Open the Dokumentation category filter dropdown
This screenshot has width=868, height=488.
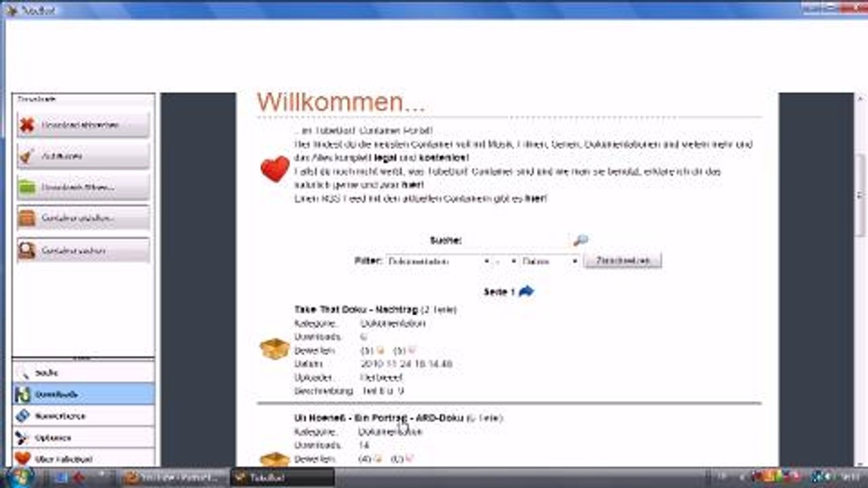coord(439,261)
